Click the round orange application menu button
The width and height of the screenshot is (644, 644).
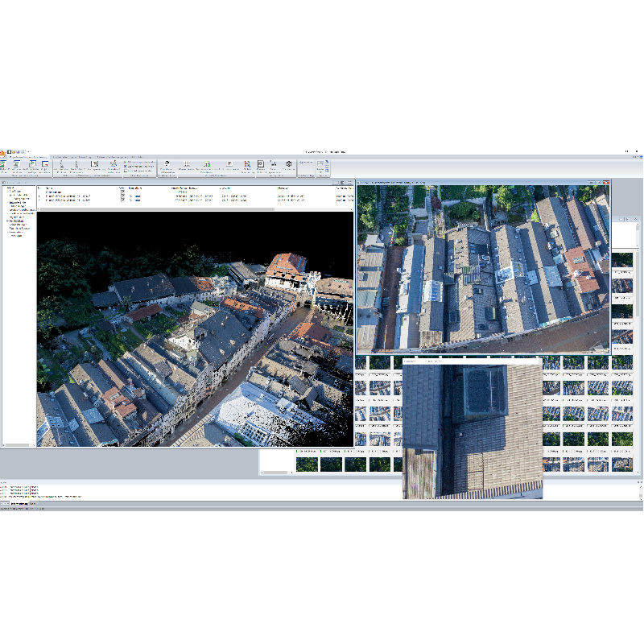(x=2, y=152)
